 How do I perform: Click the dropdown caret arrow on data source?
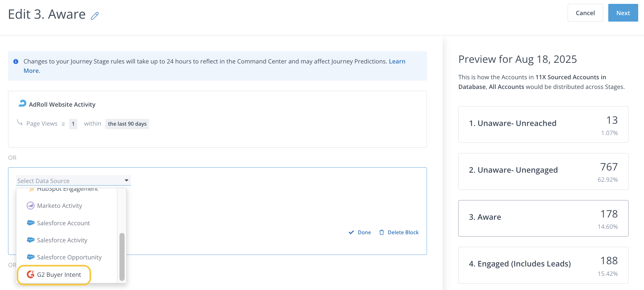[127, 180]
